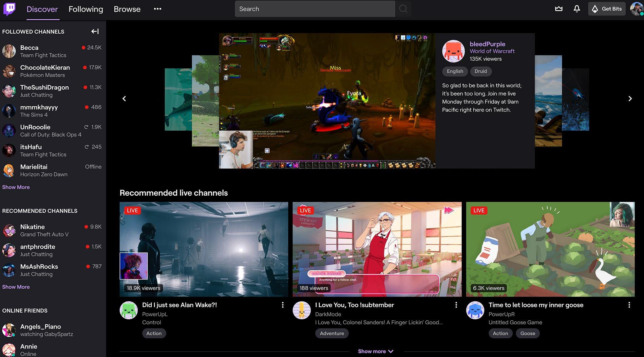Screen dimensions: 644x357
Task: Open user profile avatar menu
Action: (x=636, y=9)
